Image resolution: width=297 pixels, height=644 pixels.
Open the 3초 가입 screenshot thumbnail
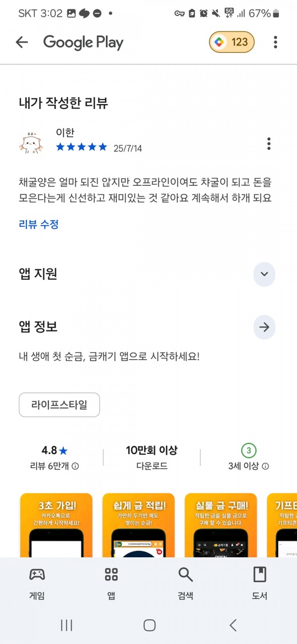tap(56, 525)
